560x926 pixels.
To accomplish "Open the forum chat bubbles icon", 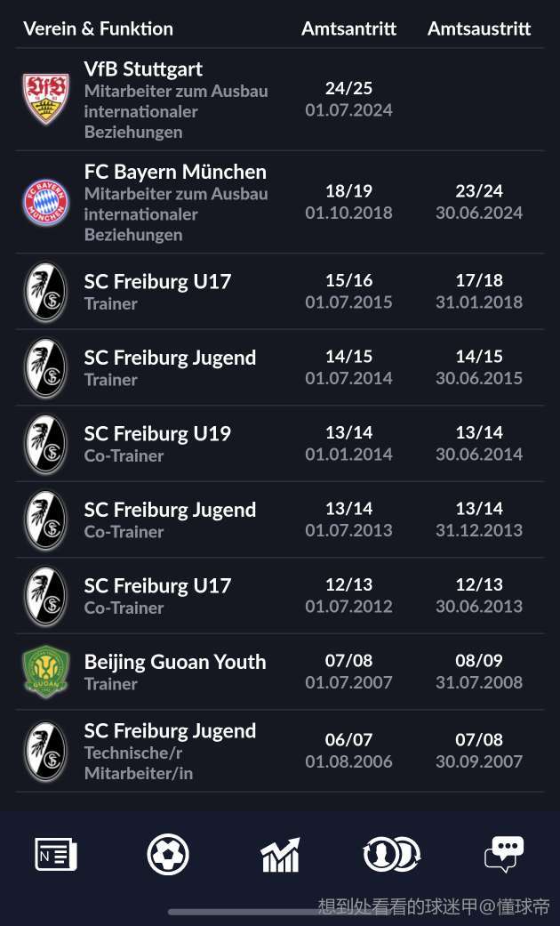I will click(504, 855).
